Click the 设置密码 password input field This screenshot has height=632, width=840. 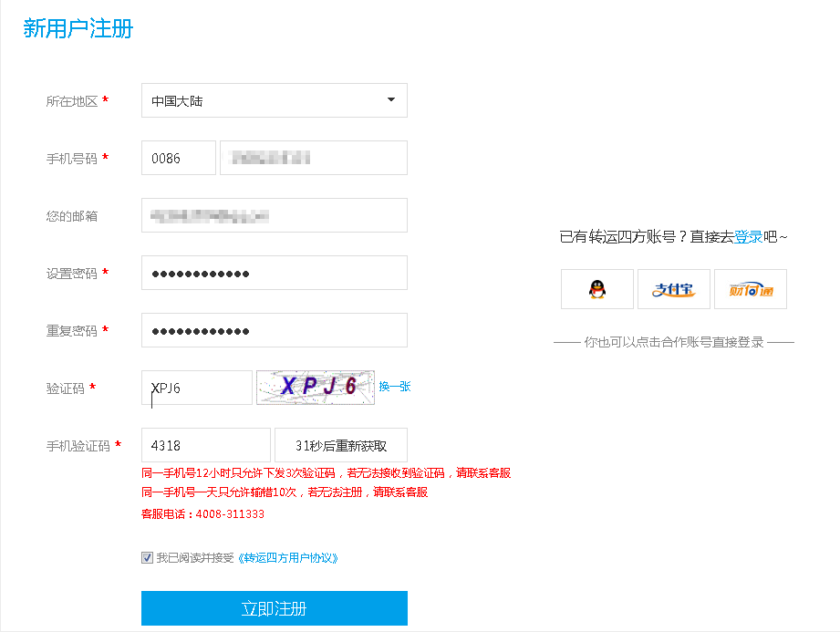[x=274, y=273]
